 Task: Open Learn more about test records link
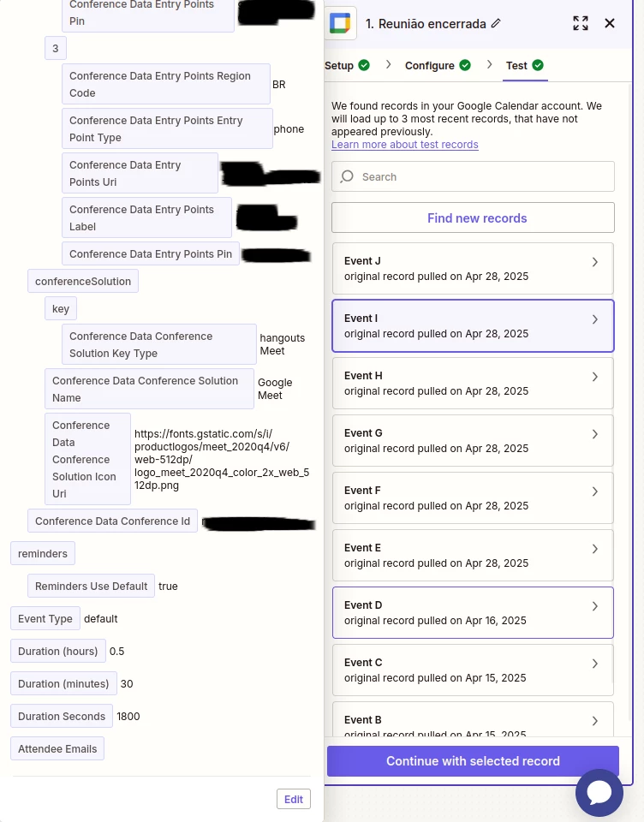pos(405,145)
